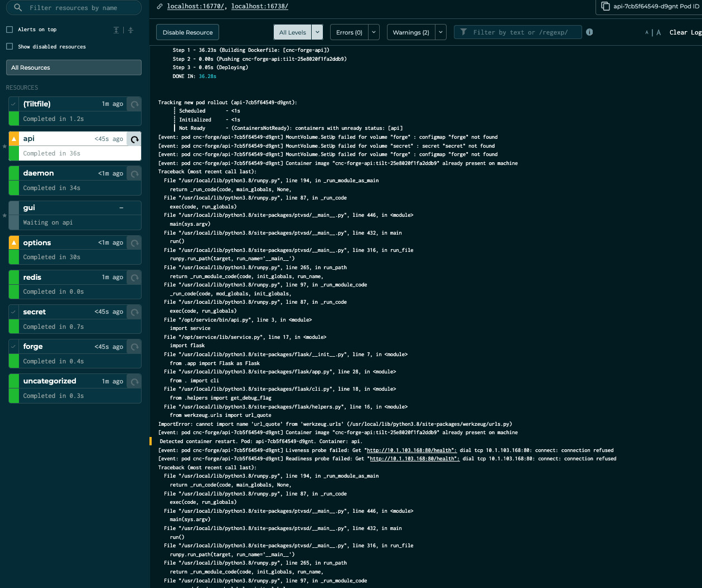Click the "Step 1 - 36.23s" log line
This screenshot has width=702, height=588.
pos(251,50)
